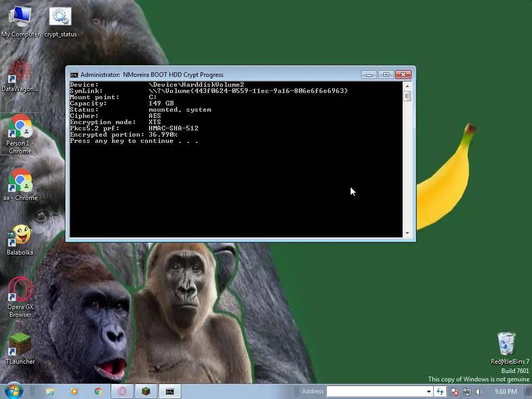Screen dimensions: 532x399
Task: Select the Person 1 - Chrome shortcut
Action: pyautogui.click(x=20, y=134)
